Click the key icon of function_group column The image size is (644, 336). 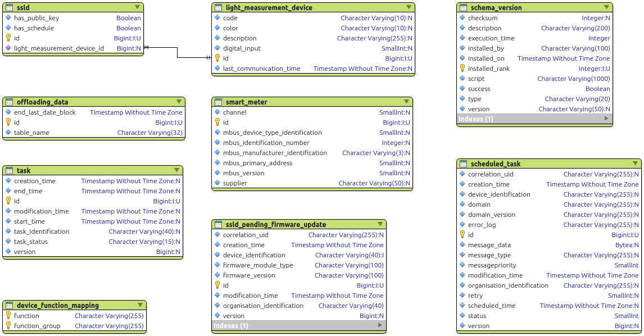point(8,326)
